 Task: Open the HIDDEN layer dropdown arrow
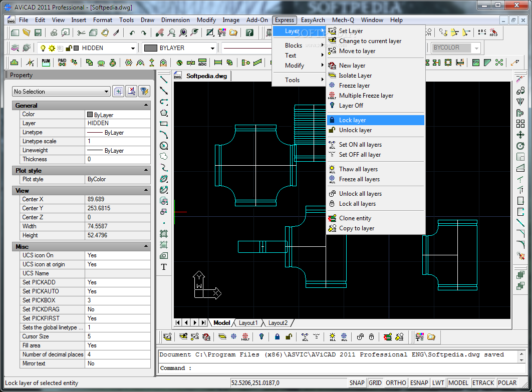[x=133, y=48]
